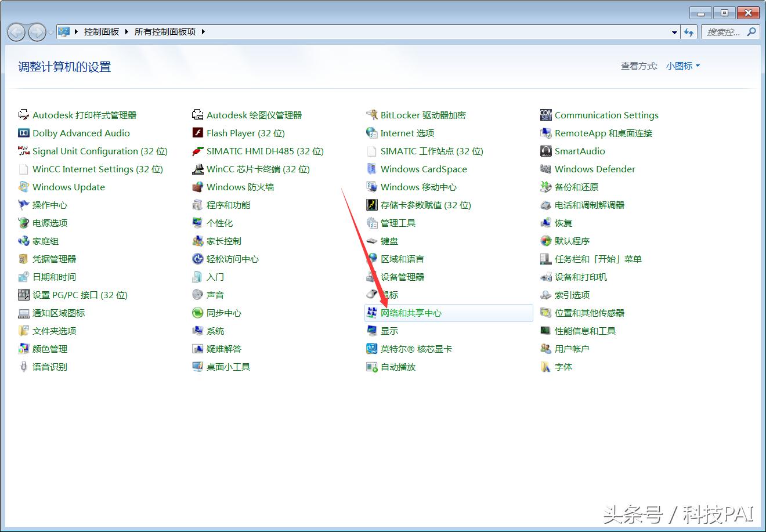Screen dimensions: 766x532
Task: Open the 小图标 view mode dropdown
Action: coord(683,66)
